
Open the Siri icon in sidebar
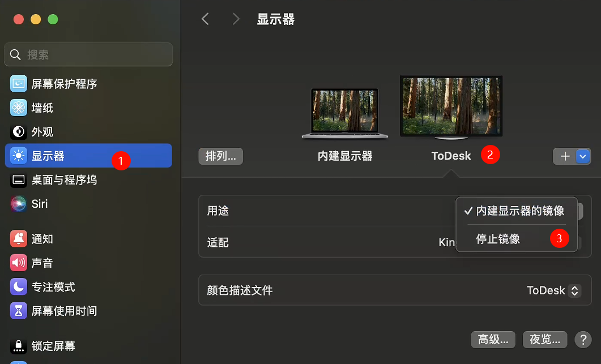click(x=19, y=204)
